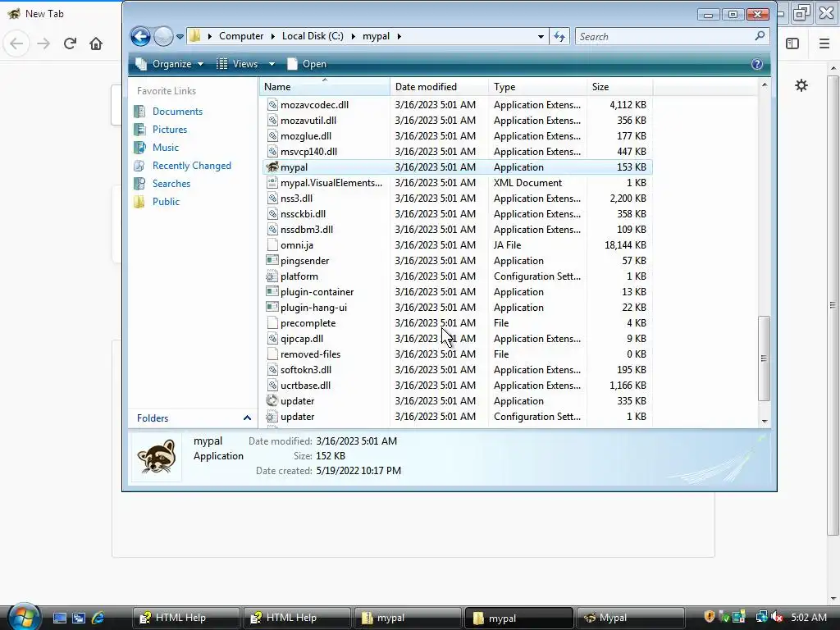Go back with Explorer's Back arrow
Image resolution: width=840 pixels, height=630 pixels.
pos(140,36)
